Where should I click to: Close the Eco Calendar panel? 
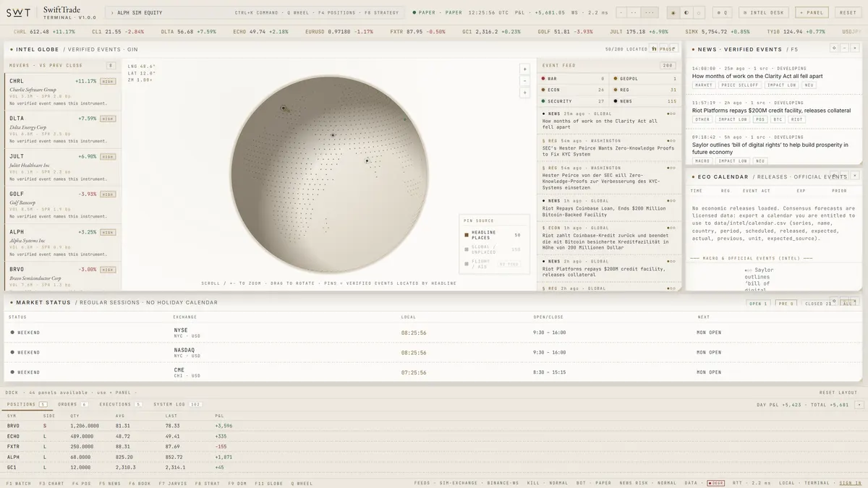point(855,176)
